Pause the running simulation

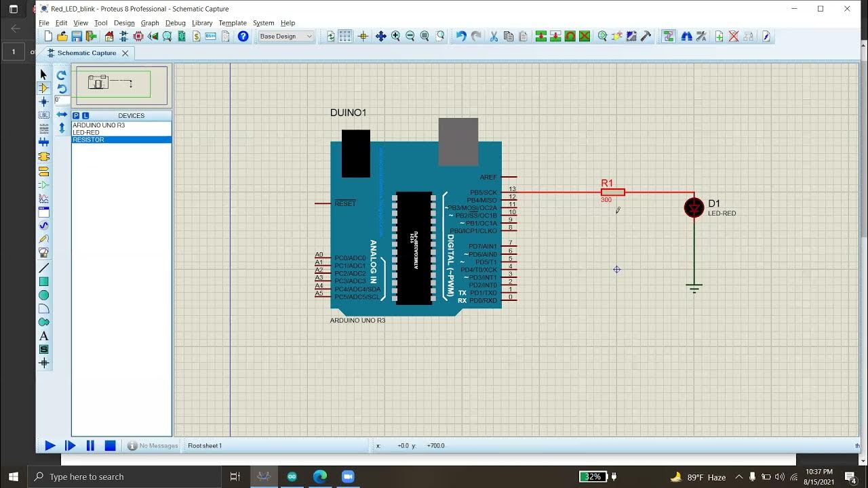(x=90, y=446)
